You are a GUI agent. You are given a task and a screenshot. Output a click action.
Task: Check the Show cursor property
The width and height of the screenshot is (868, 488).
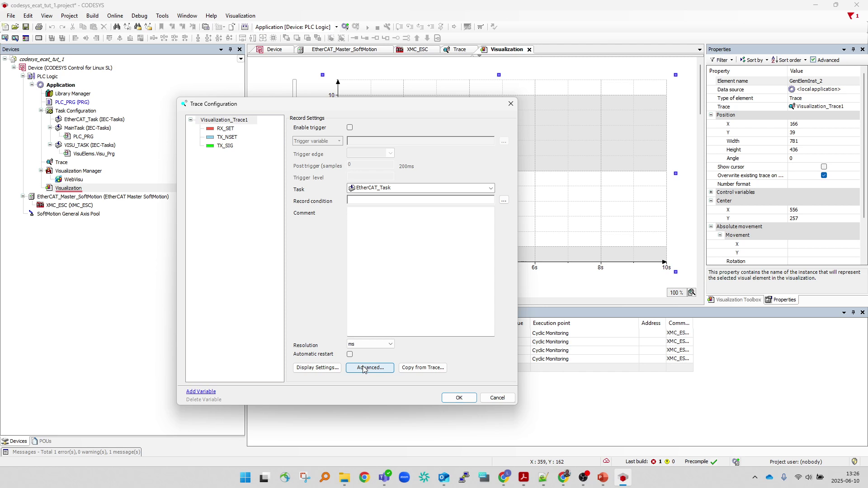824,167
